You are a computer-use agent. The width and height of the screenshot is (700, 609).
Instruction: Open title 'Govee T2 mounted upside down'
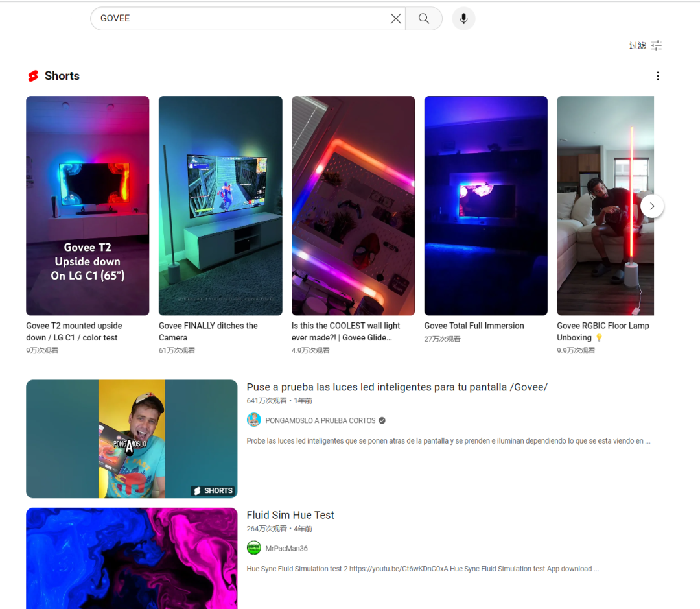[74, 331]
